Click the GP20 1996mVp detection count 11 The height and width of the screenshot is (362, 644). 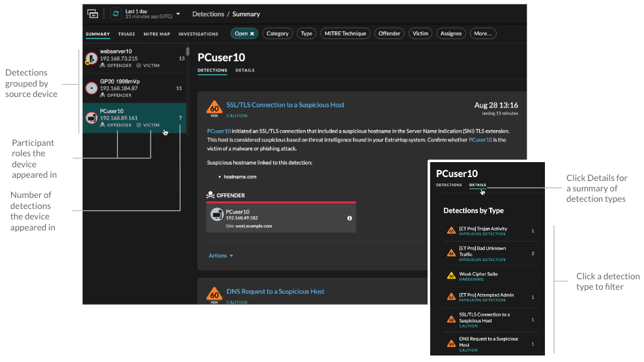tap(179, 89)
